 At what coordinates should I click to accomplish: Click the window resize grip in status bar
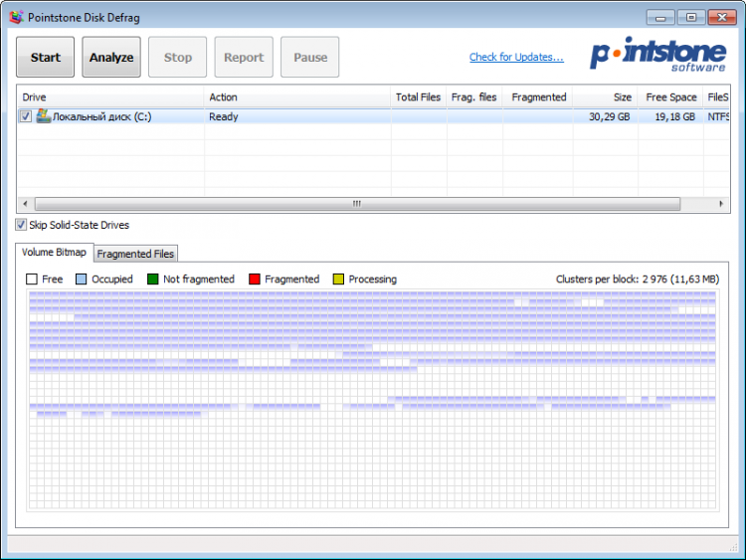click(x=733, y=548)
